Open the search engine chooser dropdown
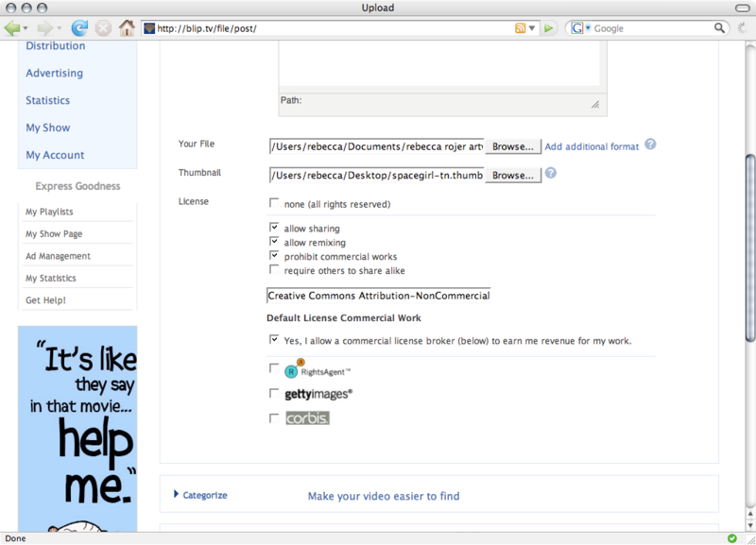 point(588,27)
